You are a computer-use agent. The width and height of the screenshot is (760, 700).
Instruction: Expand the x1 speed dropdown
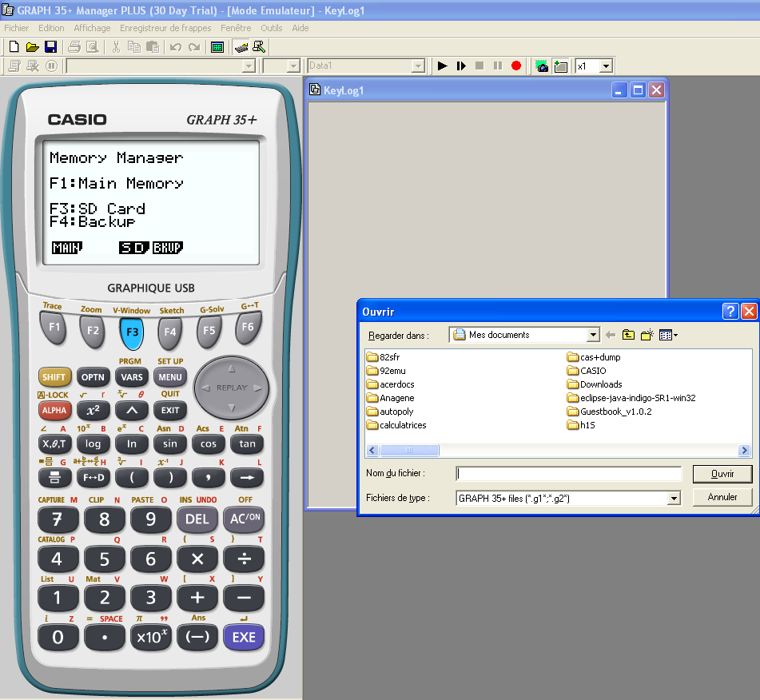[606, 66]
